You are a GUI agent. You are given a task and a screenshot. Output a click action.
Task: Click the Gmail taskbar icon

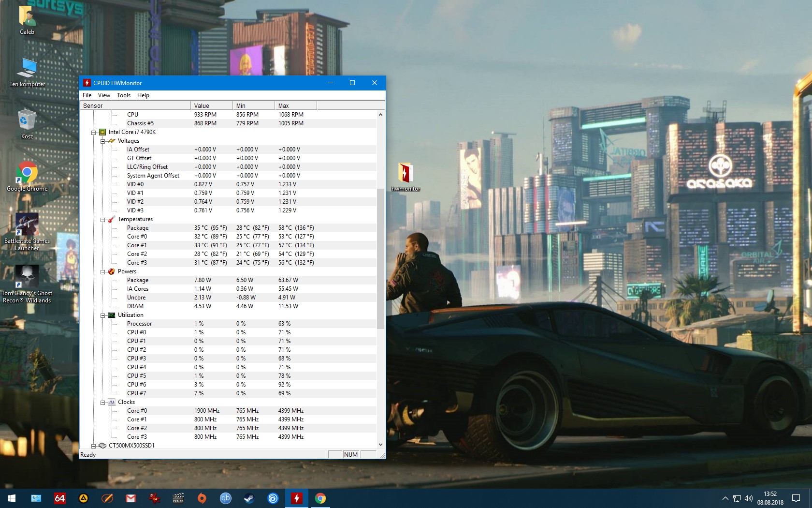130,498
